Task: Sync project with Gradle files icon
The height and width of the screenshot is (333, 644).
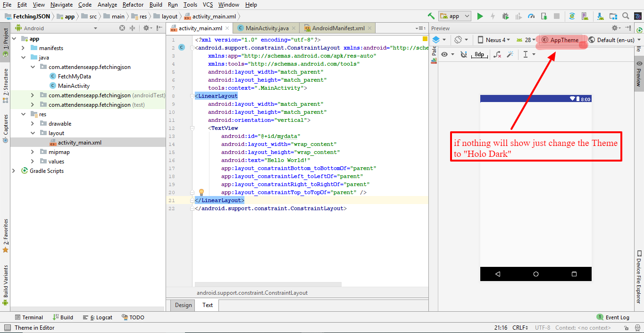Action: tap(572, 16)
